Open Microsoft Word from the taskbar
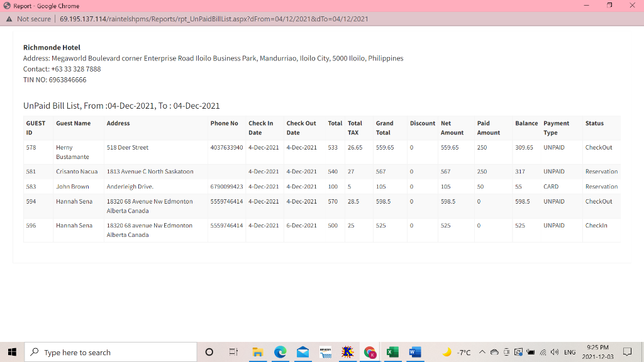Image resolution: width=644 pixels, height=362 pixels. point(414,352)
